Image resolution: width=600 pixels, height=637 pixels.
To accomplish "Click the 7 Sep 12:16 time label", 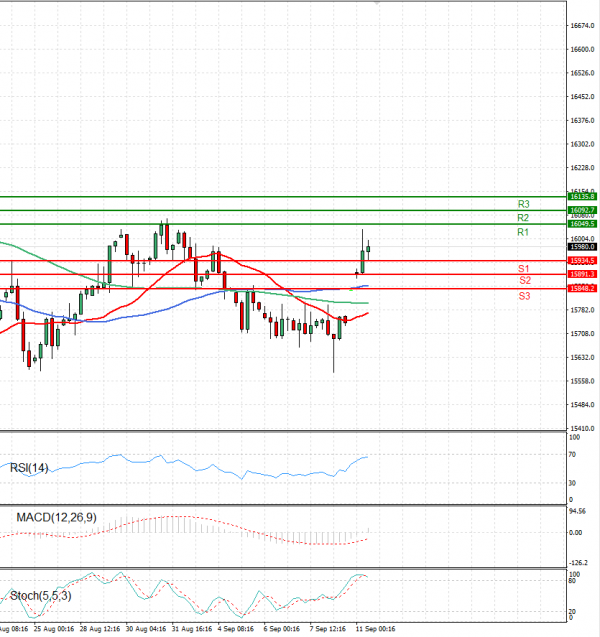I will 327,629.
